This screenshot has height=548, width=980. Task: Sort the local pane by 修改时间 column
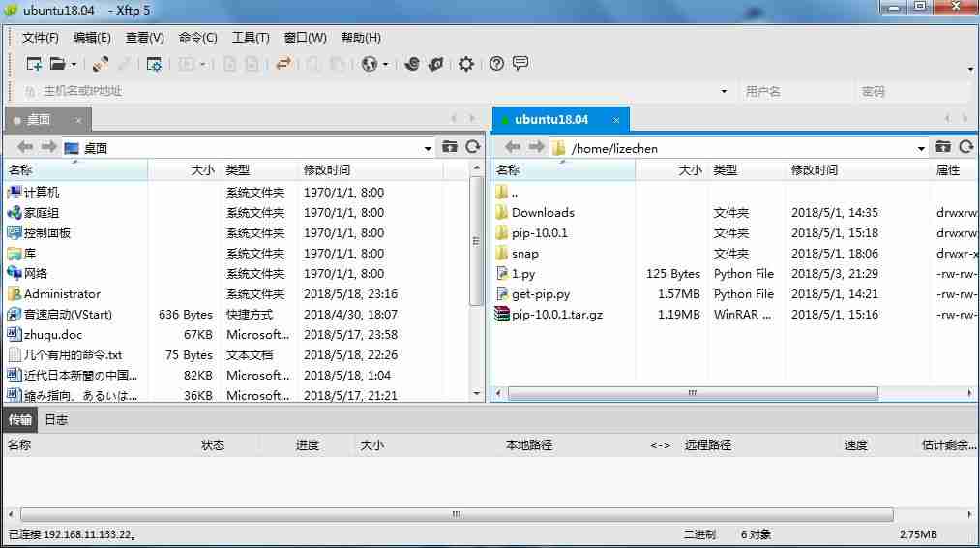[x=369, y=170]
